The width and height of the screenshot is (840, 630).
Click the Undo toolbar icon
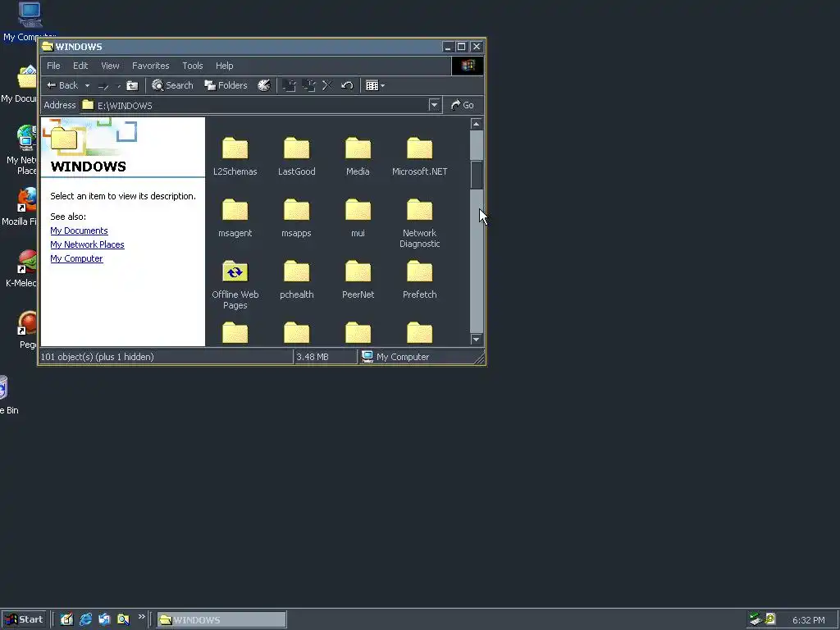347,85
